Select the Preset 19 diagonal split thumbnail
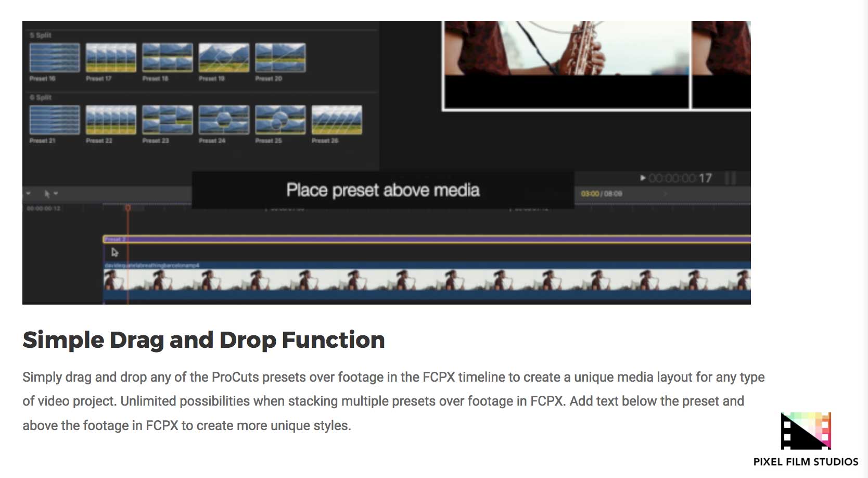This screenshot has width=868, height=478. tap(224, 58)
